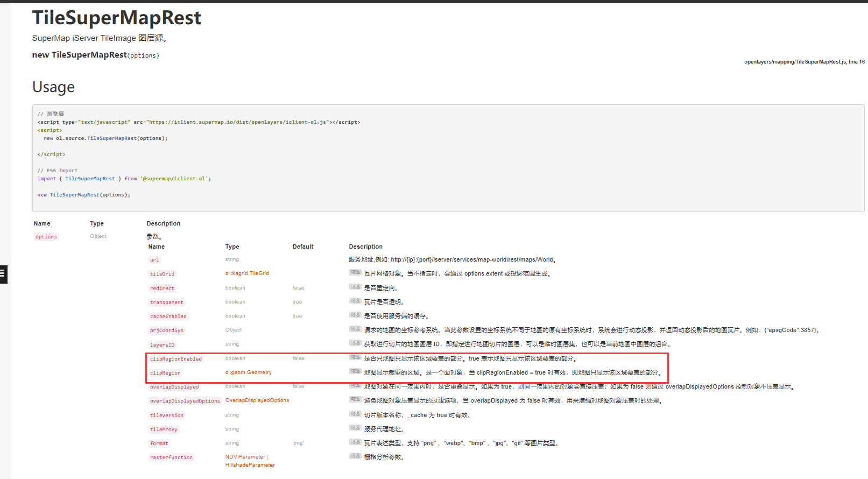
Task: Click the 'options' parameter name
Action: (x=46, y=237)
